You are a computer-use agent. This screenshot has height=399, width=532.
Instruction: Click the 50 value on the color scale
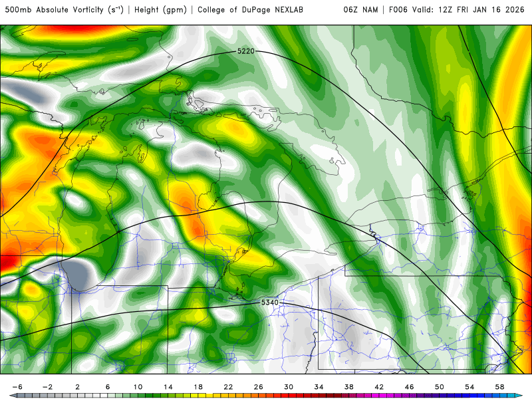[440, 387]
